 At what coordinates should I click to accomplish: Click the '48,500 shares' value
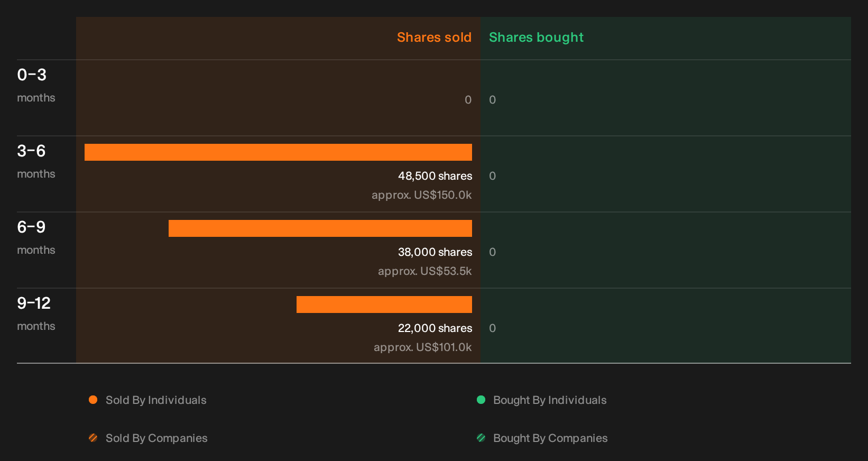click(435, 176)
